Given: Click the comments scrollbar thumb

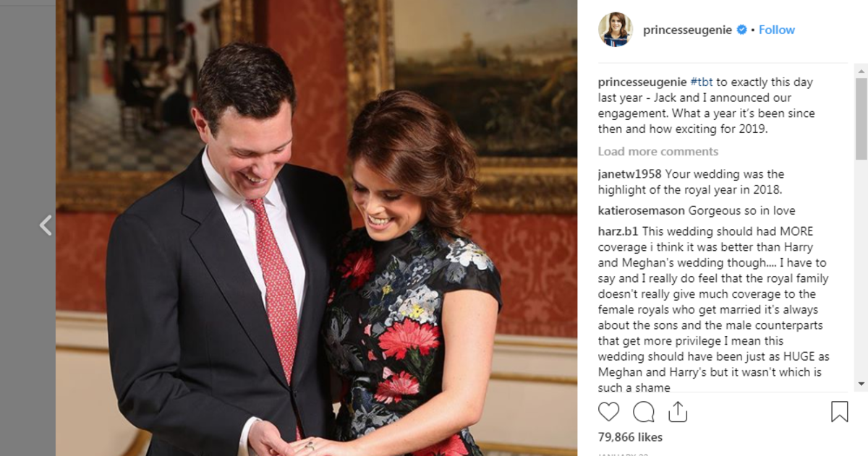Looking at the screenshot, I should pyautogui.click(x=861, y=119).
